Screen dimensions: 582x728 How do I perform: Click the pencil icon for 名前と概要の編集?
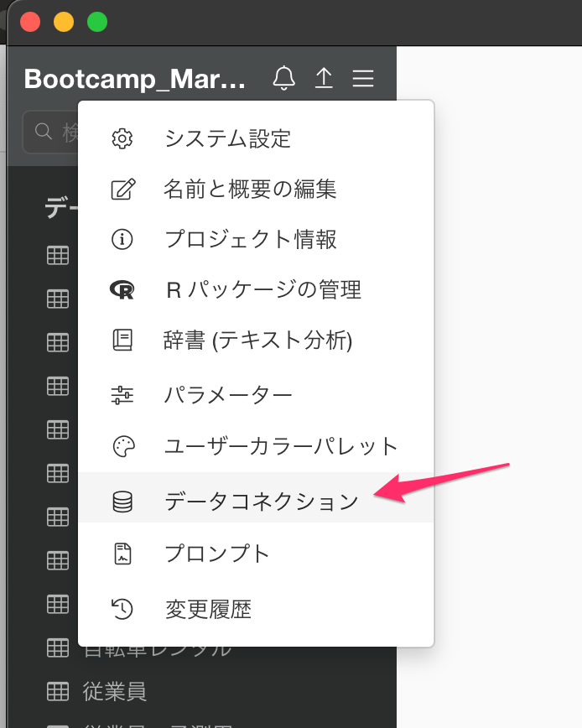123,189
